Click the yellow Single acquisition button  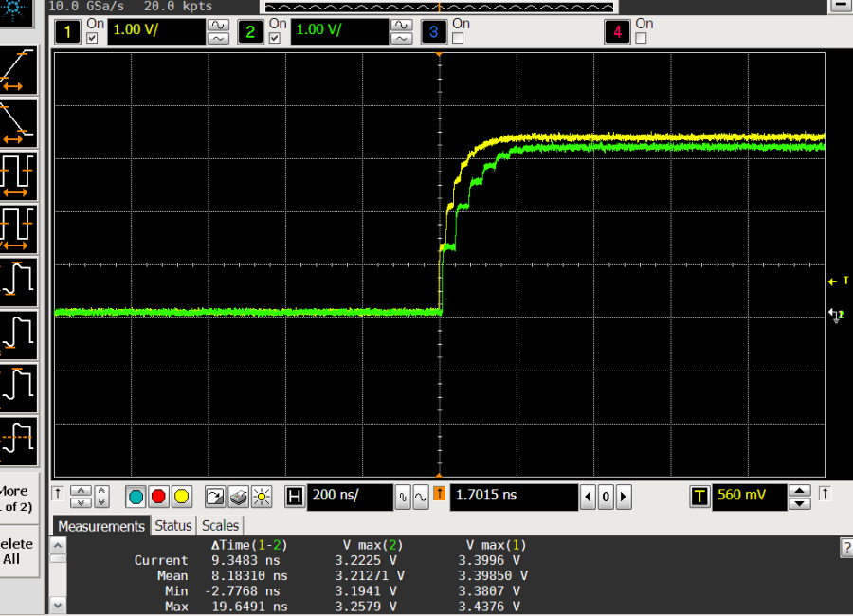click(x=181, y=497)
